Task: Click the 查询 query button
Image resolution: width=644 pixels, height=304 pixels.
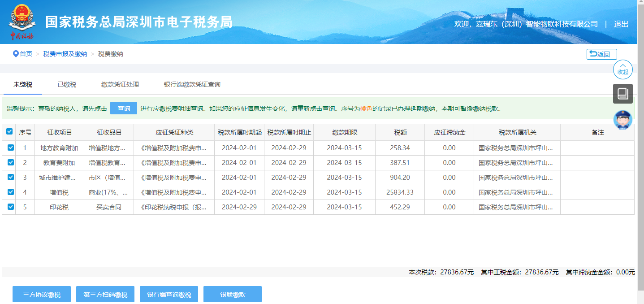Action: pyautogui.click(x=124, y=109)
